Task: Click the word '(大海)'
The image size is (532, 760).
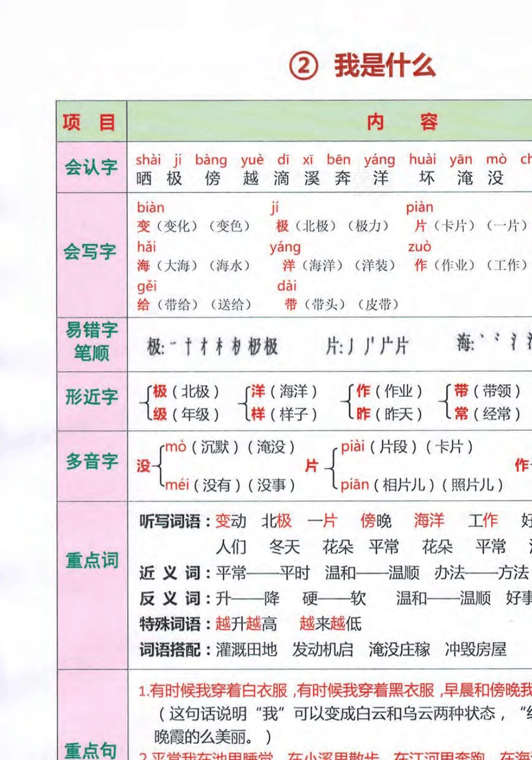Action: 178,266
